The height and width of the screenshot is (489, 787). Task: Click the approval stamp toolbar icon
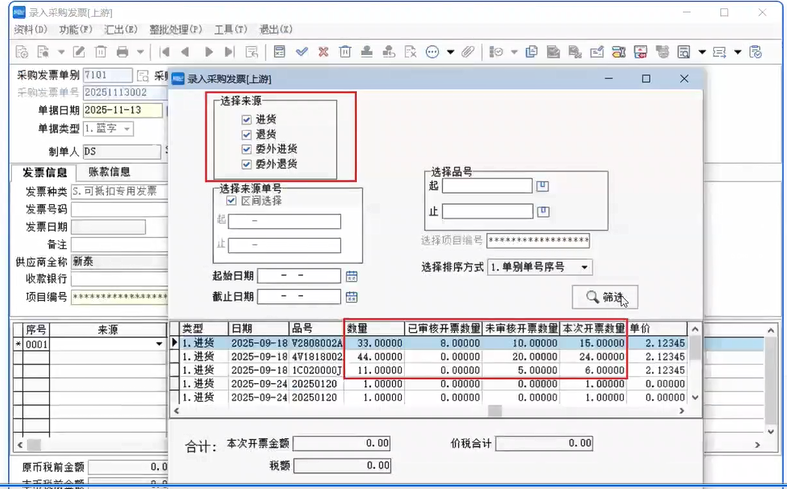367,52
